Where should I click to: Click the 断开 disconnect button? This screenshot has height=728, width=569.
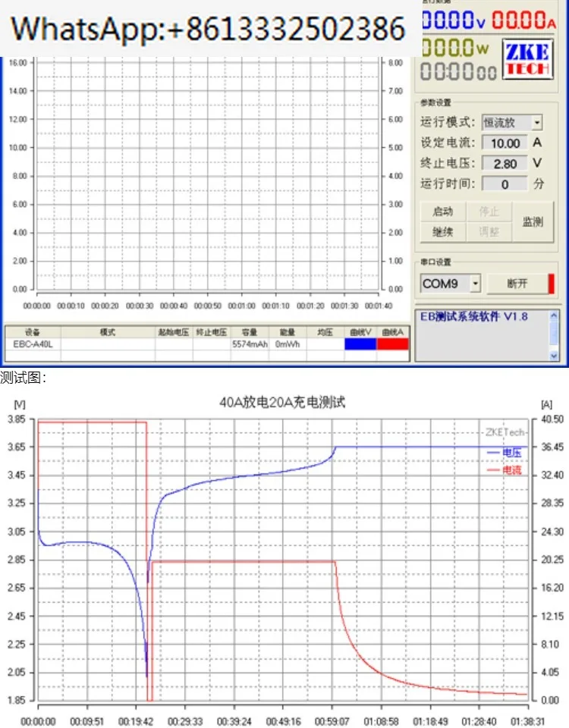[517, 284]
